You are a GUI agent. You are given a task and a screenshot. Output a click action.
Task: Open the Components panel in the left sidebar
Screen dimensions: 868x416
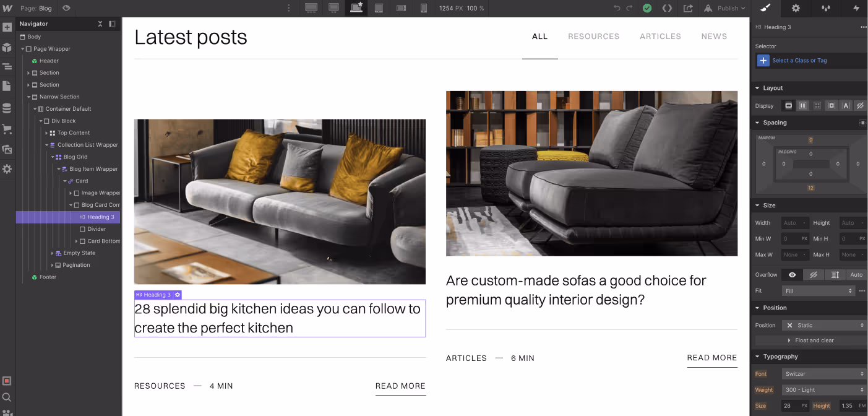point(7,48)
